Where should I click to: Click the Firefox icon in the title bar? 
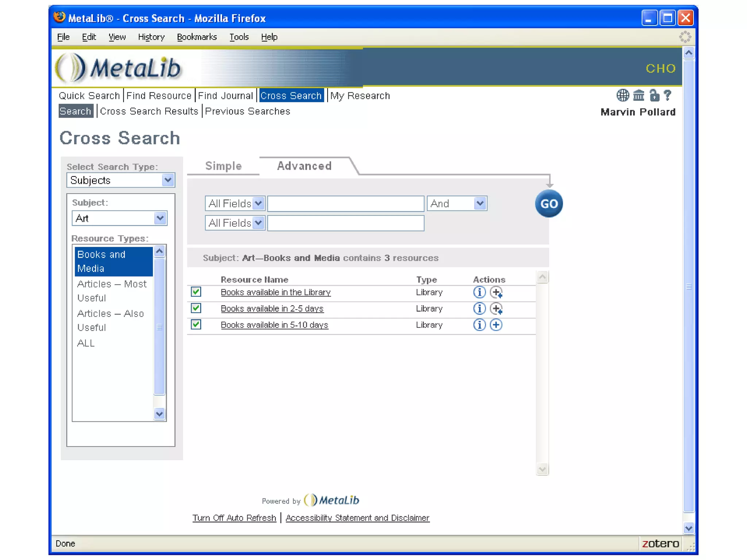(59, 17)
